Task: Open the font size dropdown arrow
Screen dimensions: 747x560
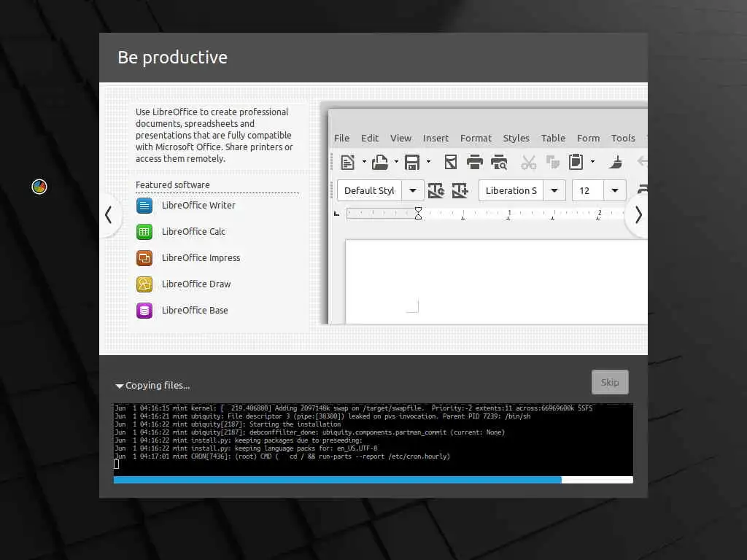Action: point(615,190)
